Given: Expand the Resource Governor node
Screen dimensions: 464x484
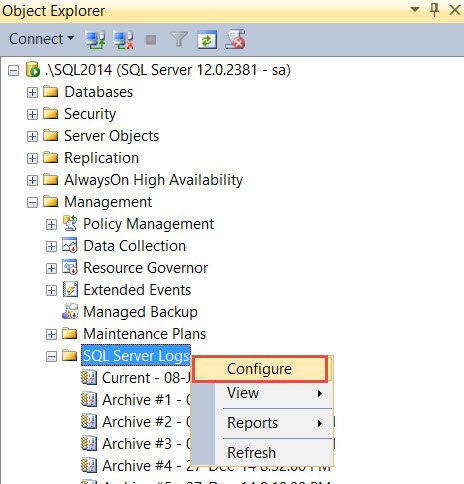Looking at the screenshot, I should coord(51,268).
